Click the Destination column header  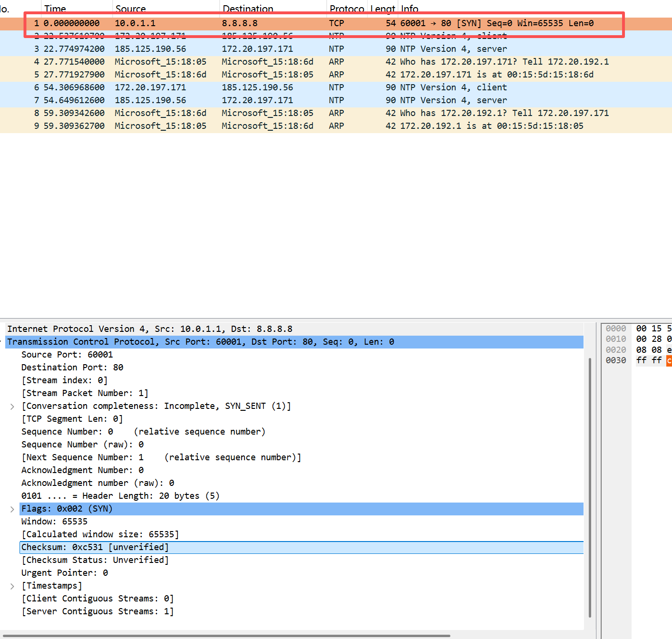(248, 9)
